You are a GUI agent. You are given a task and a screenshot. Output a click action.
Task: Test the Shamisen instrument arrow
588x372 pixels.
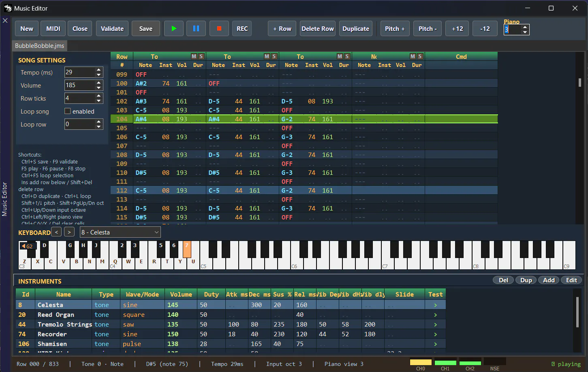click(x=436, y=344)
